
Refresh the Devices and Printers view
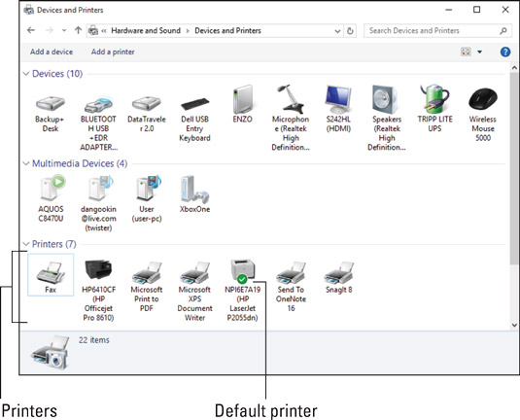pyautogui.click(x=350, y=31)
